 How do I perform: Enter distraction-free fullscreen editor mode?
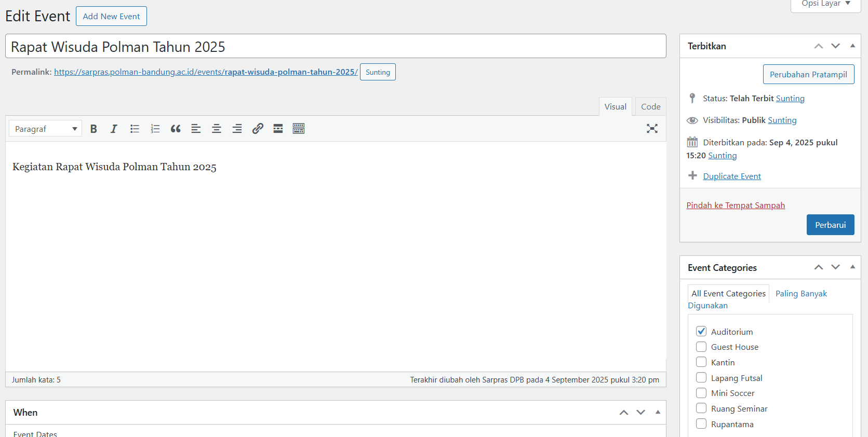pos(652,129)
